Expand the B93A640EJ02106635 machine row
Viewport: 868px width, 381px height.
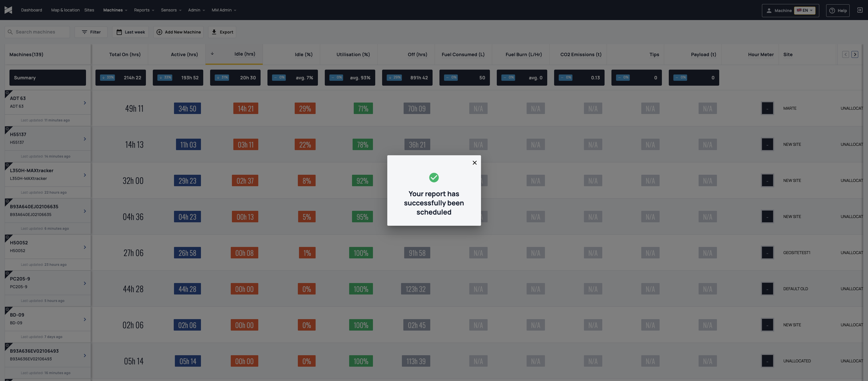click(x=85, y=211)
